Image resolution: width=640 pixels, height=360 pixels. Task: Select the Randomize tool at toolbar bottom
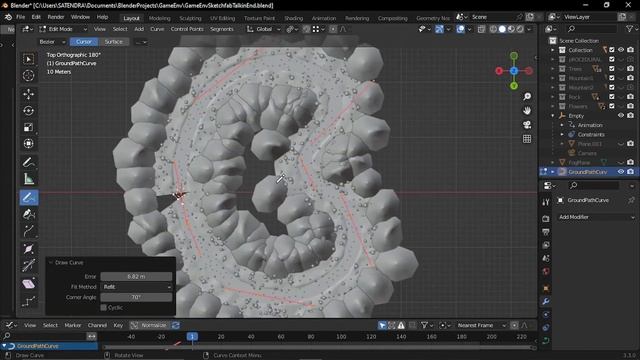pyautogui.click(x=29, y=302)
